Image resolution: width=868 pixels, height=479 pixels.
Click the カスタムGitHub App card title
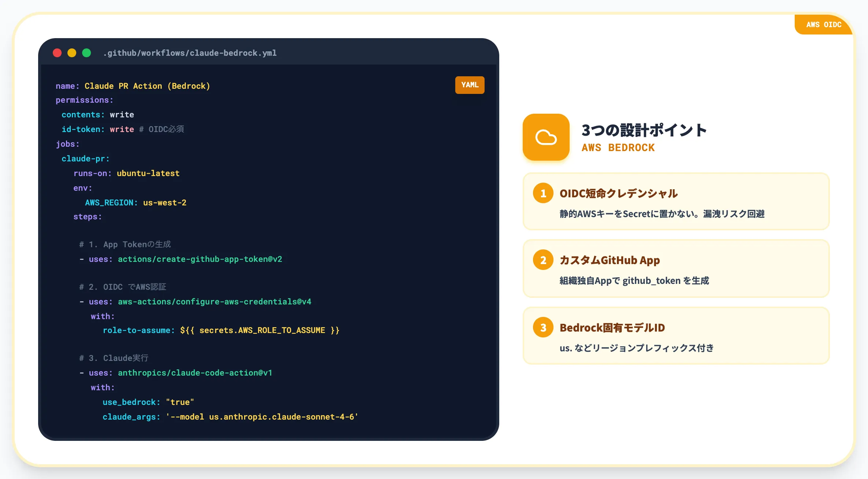point(610,260)
